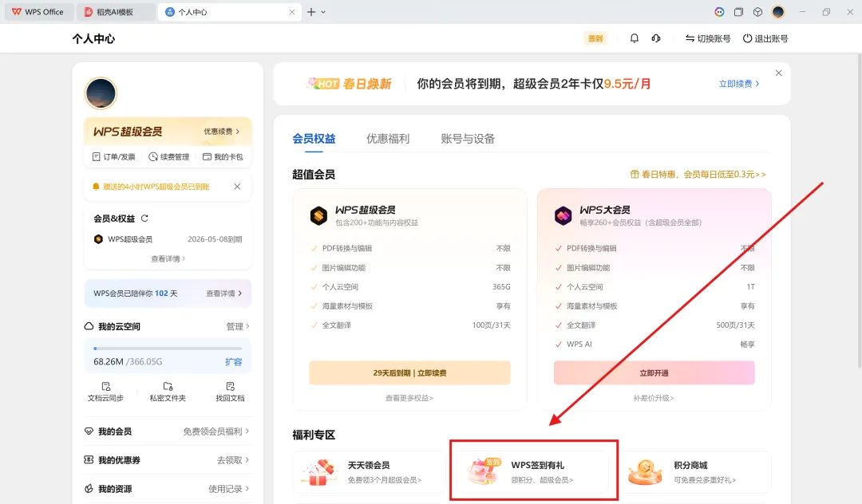This screenshot has height=504, width=862.
Task: Open 查看更多权益 link
Action: [409, 398]
